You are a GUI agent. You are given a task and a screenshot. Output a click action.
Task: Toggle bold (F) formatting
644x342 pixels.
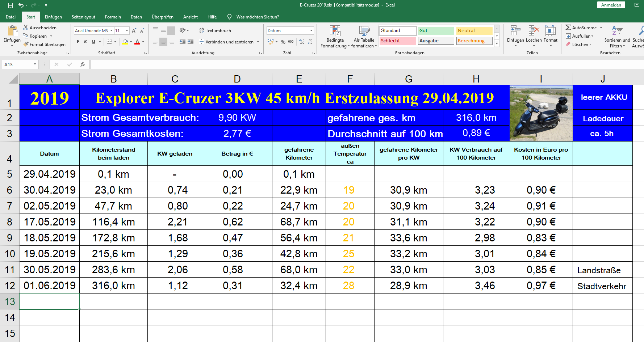pyautogui.click(x=78, y=42)
